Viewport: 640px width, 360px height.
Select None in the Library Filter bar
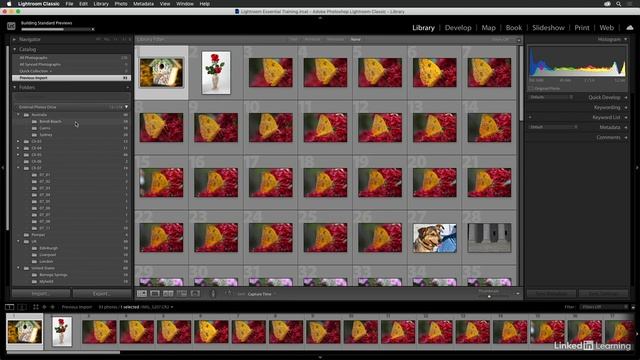point(356,40)
